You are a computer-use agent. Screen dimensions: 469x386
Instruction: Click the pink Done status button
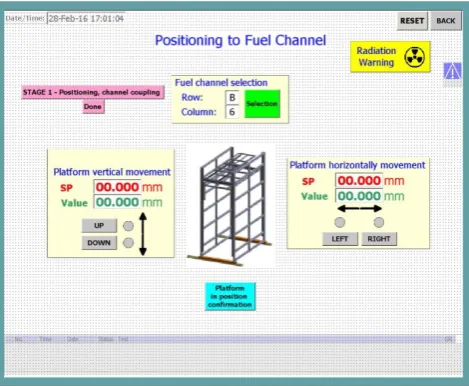[93, 107]
